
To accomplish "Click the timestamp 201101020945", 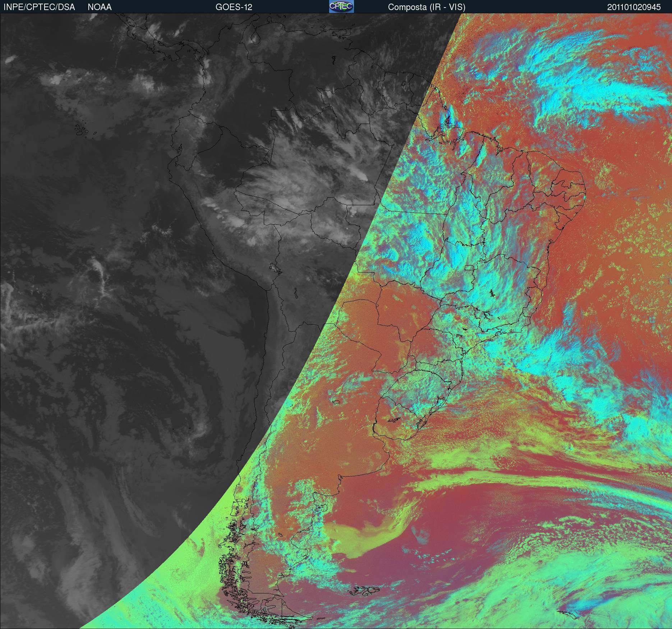I will 634,7.
